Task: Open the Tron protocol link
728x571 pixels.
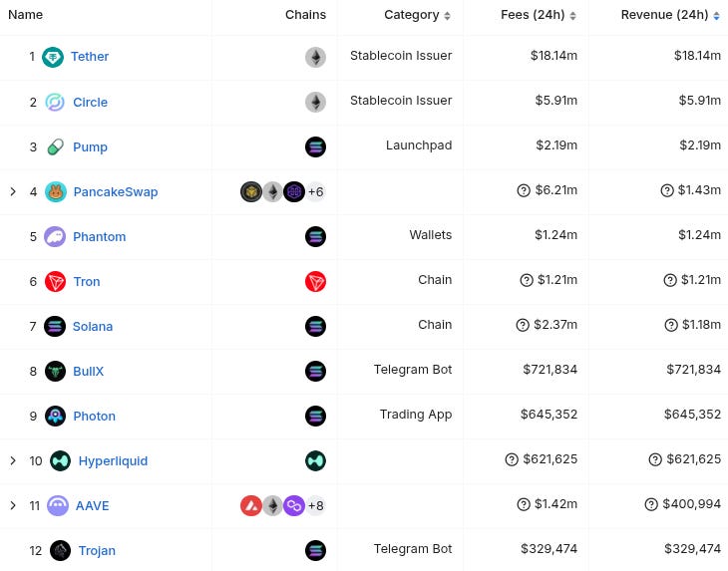Action: point(87,282)
